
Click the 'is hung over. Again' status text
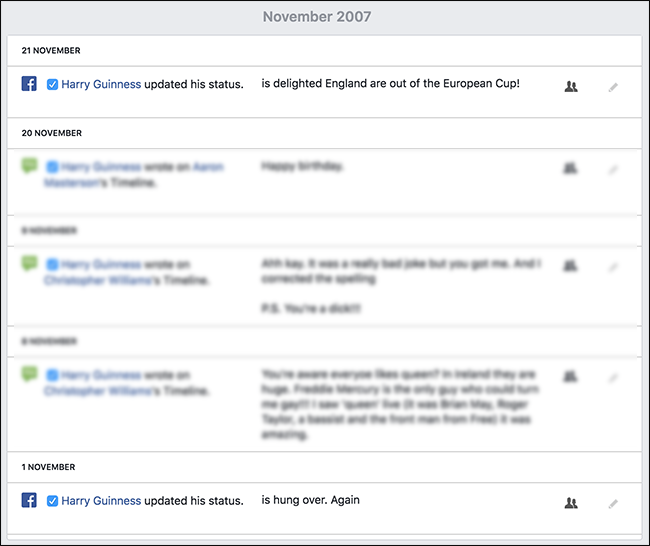pos(310,500)
